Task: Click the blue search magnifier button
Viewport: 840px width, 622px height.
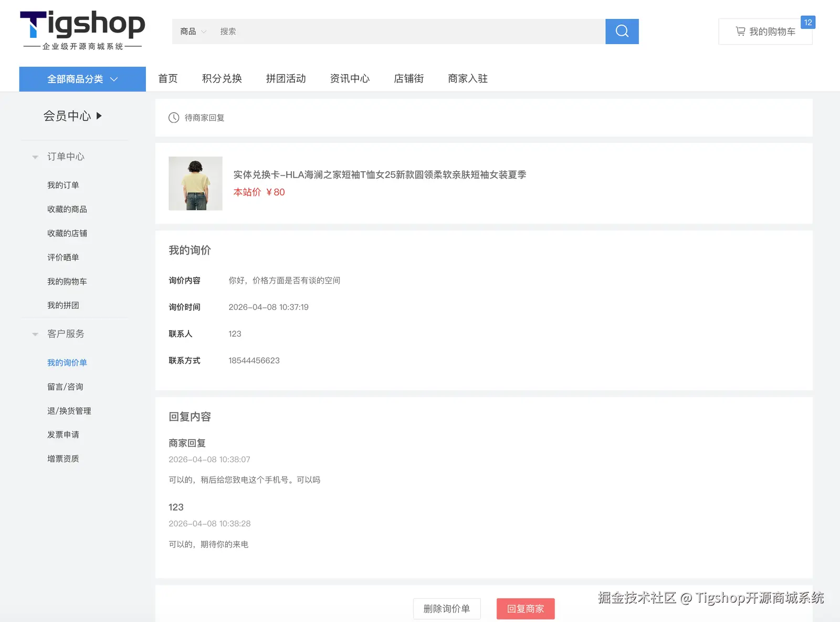Action: coord(622,32)
